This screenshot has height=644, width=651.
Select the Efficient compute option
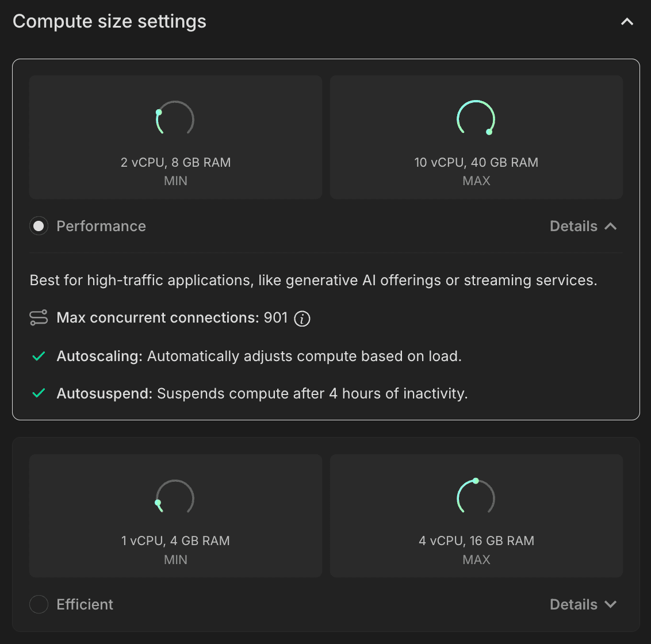pos(39,604)
